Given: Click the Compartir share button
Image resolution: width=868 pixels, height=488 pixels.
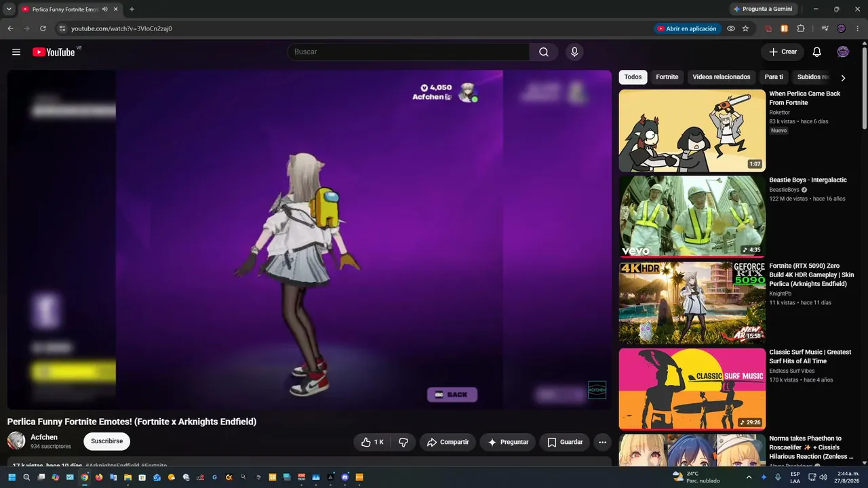Looking at the screenshot, I should point(448,442).
